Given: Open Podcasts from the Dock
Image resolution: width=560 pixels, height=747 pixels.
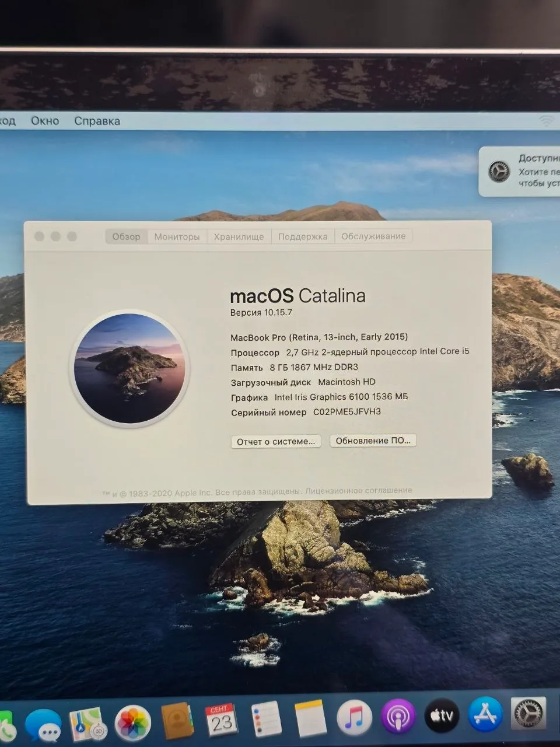Looking at the screenshot, I should [x=398, y=717].
